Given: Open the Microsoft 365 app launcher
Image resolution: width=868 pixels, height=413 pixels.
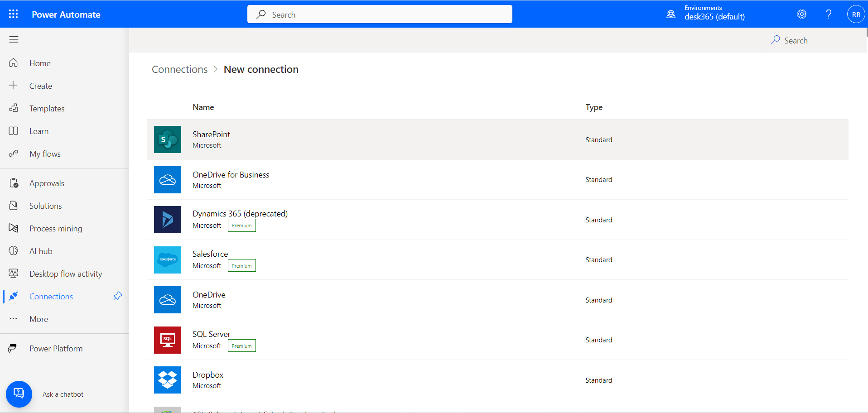Looking at the screenshot, I should coord(13,14).
